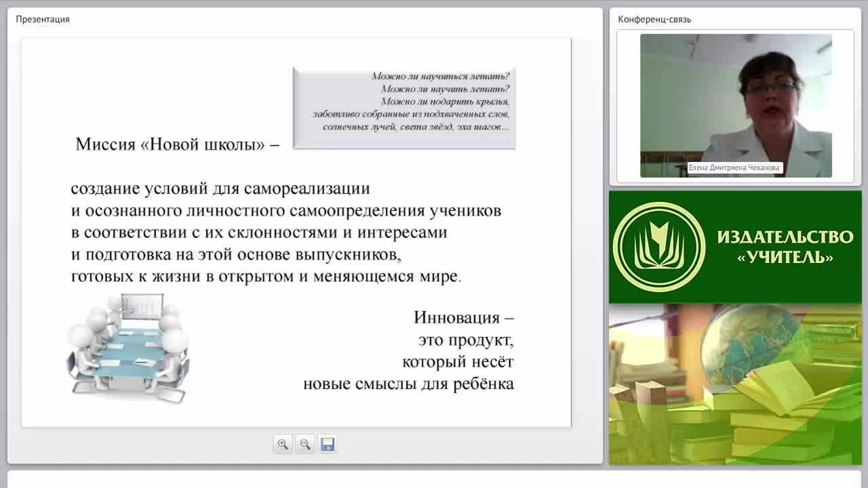Click the speaker video feed

pos(736,106)
